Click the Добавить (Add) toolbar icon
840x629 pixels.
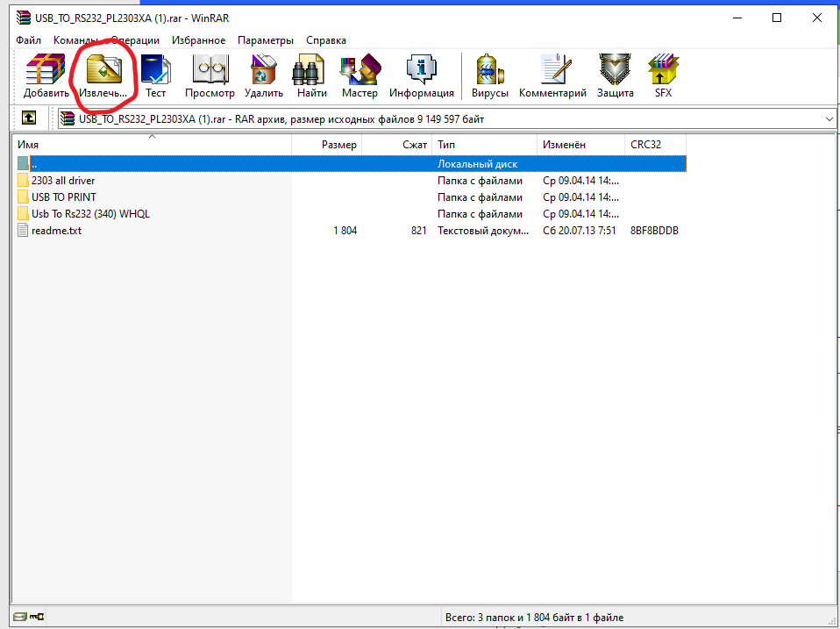coord(46,69)
